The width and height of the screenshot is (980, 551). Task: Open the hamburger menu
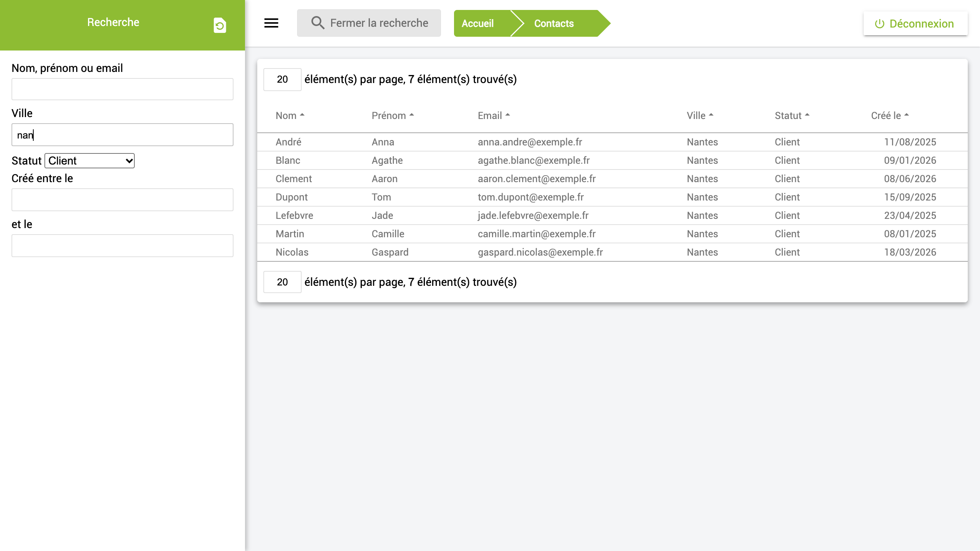point(271,23)
